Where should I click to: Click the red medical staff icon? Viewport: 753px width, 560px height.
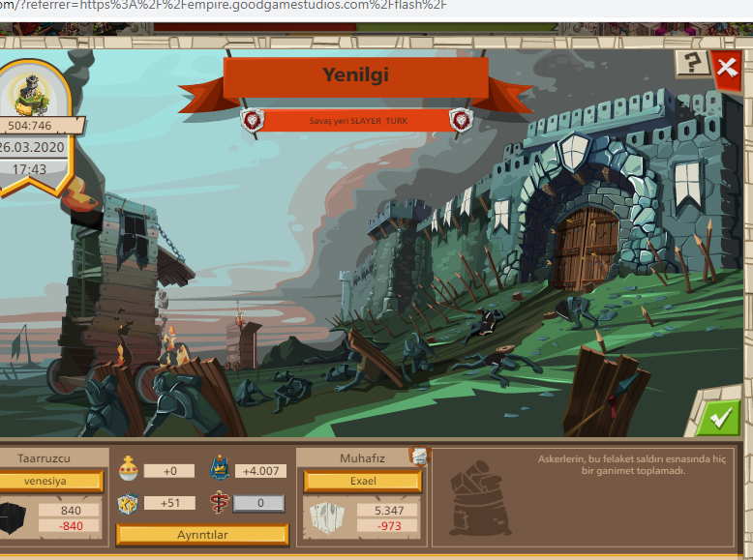[219, 502]
